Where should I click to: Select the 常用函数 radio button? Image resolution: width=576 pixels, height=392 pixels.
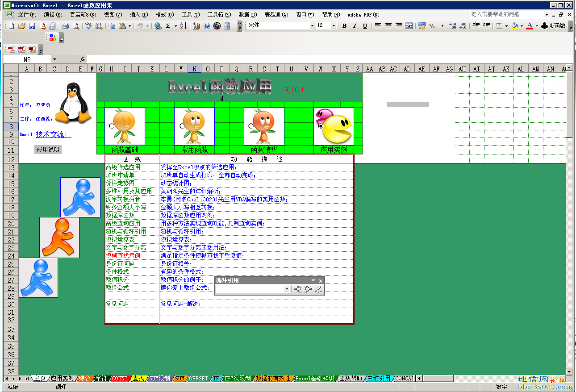(182, 126)
